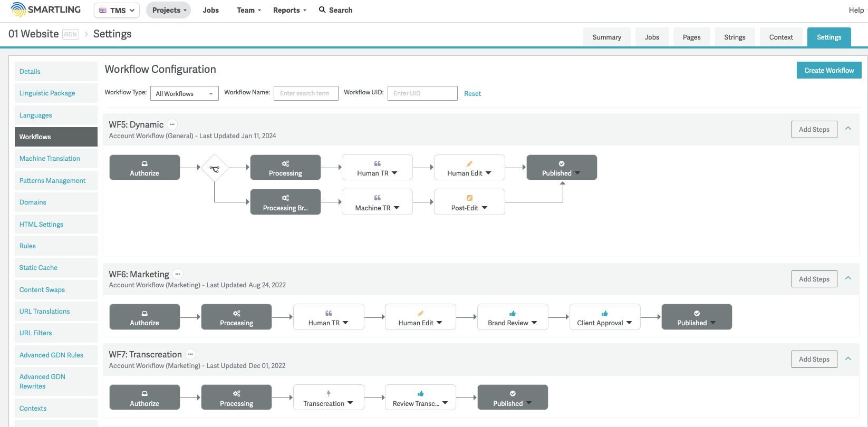This screenshot has height=427, width=868.
Task: Select the Authorize step in WF5: Dynamic
Action: [144, 168]
